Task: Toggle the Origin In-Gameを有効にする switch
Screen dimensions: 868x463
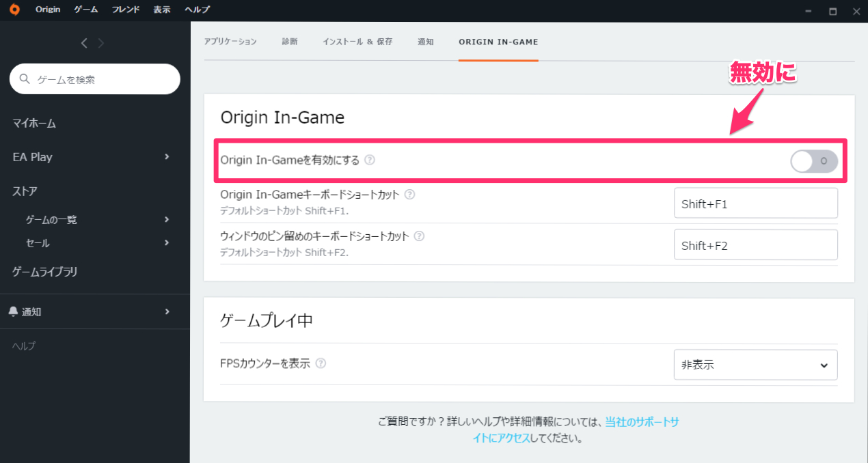Action: [814, 161]
